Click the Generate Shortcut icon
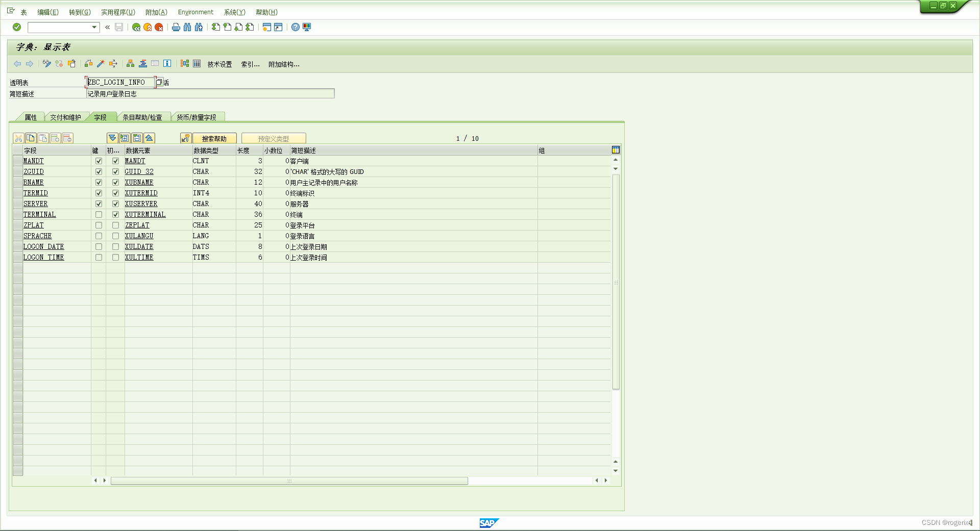Screen dimensions: 980x531 [x=278, y=27]
